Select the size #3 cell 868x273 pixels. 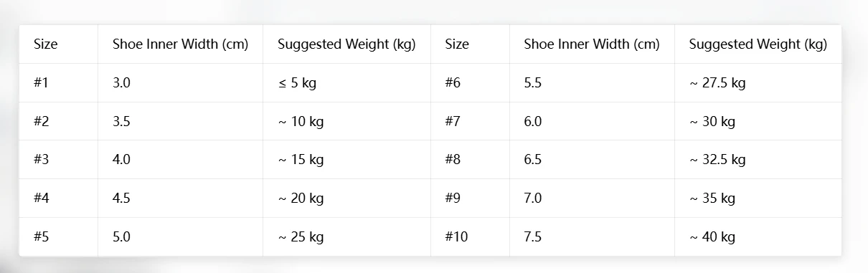pyautogui.click(x=58, y=160)
